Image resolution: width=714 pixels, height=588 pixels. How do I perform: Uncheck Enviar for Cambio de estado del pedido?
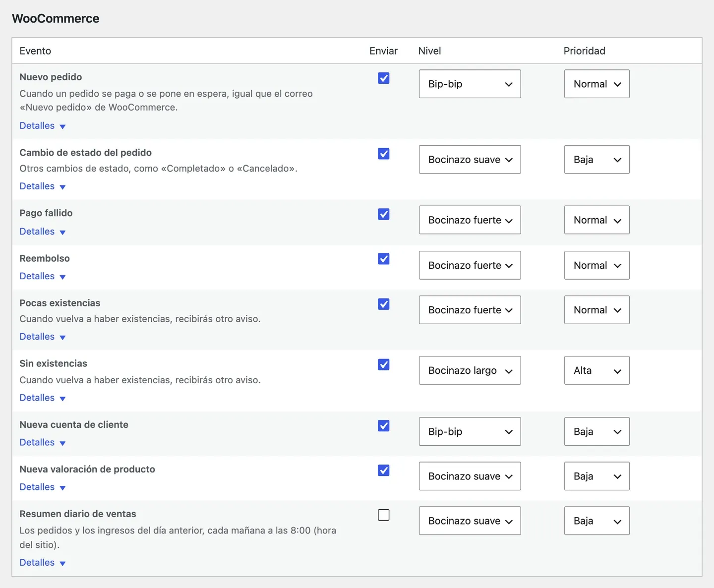click(x=383, y=154)
